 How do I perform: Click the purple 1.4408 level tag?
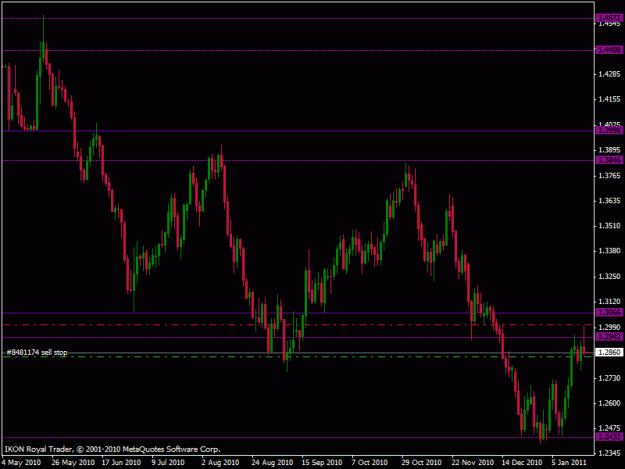point(609,50)
